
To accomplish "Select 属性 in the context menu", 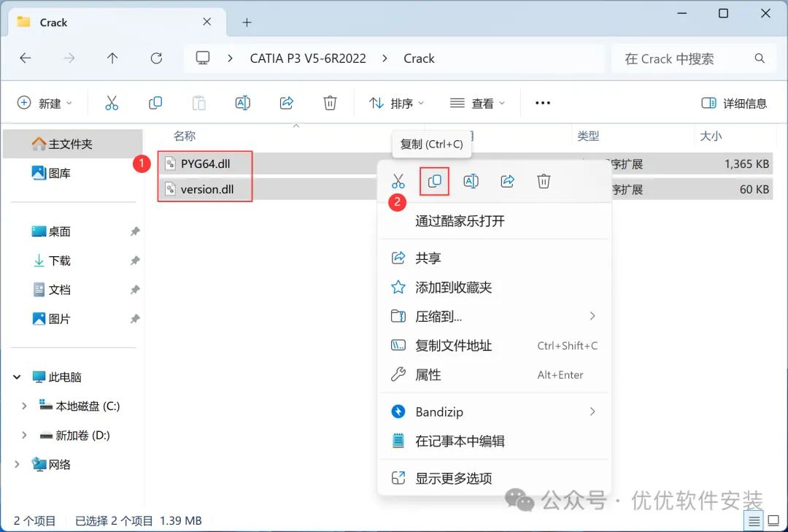I will [495, 374].
